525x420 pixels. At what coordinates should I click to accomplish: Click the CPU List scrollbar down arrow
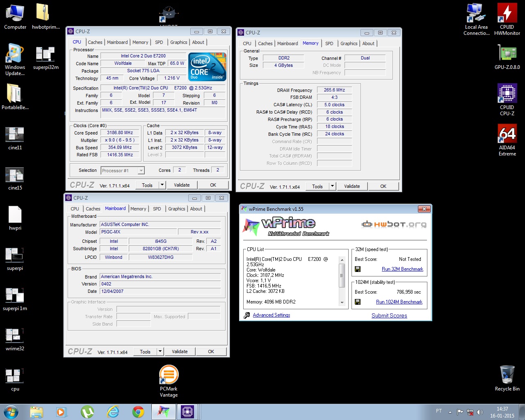342,303
